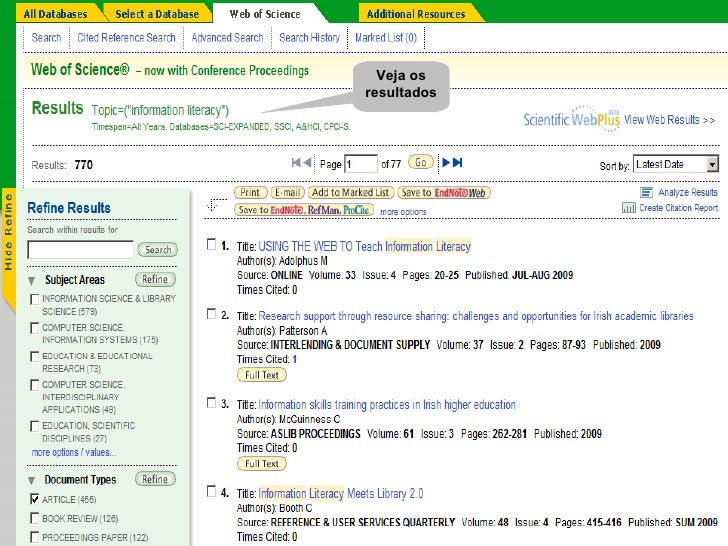Open Cited Reference Search

(126, 37)
